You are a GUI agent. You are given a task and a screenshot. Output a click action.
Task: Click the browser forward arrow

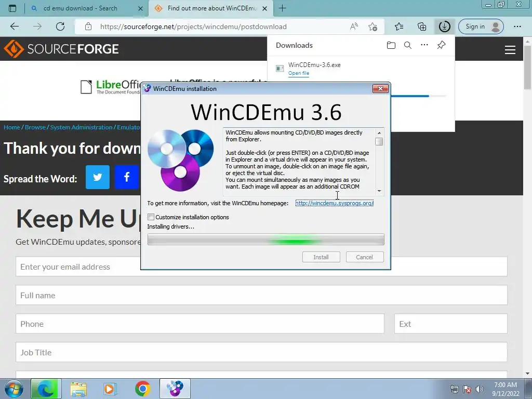pyautogui.click(x=37, y=26)
